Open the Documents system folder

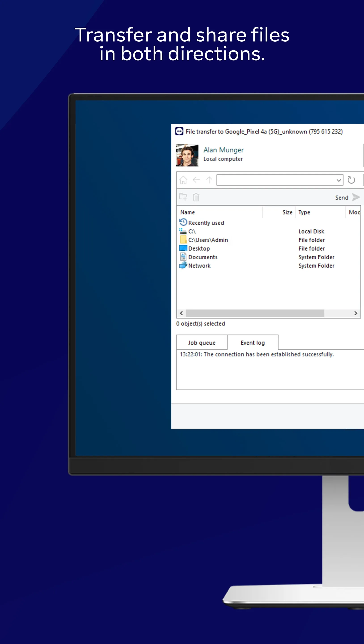click(203, 257)
